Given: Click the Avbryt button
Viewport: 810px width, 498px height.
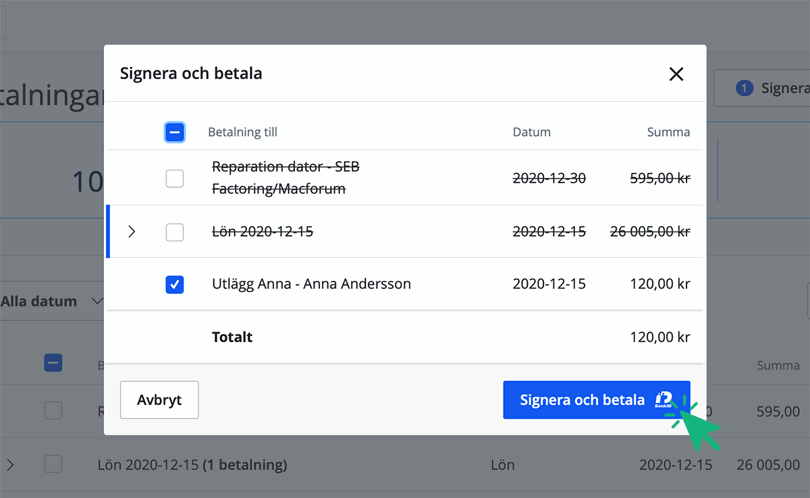Looking at the screenshot, I should 159,400.
